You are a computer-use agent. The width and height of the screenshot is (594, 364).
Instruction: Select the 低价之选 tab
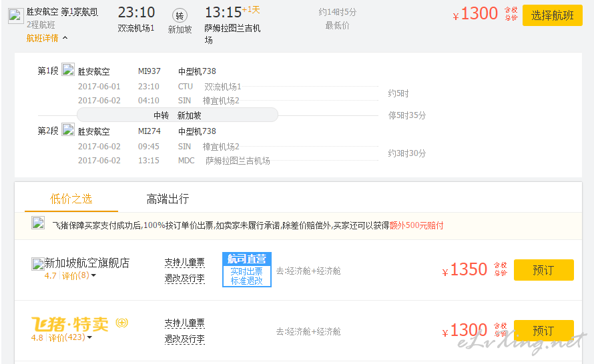[71, 199]
